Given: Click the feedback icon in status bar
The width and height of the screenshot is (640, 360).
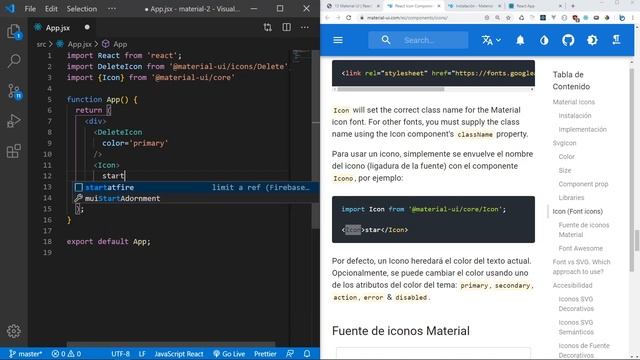Looking at the screenshot, I should 290,354.
